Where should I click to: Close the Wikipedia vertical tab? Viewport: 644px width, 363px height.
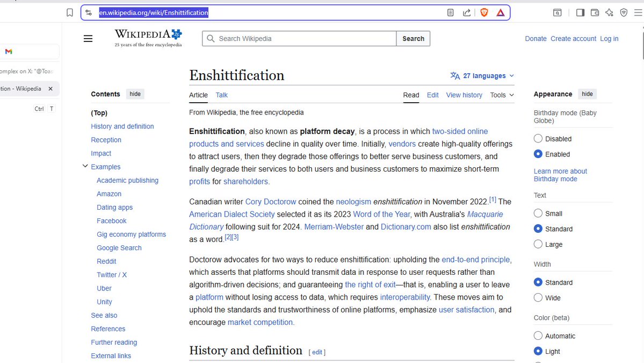point(50,89)
